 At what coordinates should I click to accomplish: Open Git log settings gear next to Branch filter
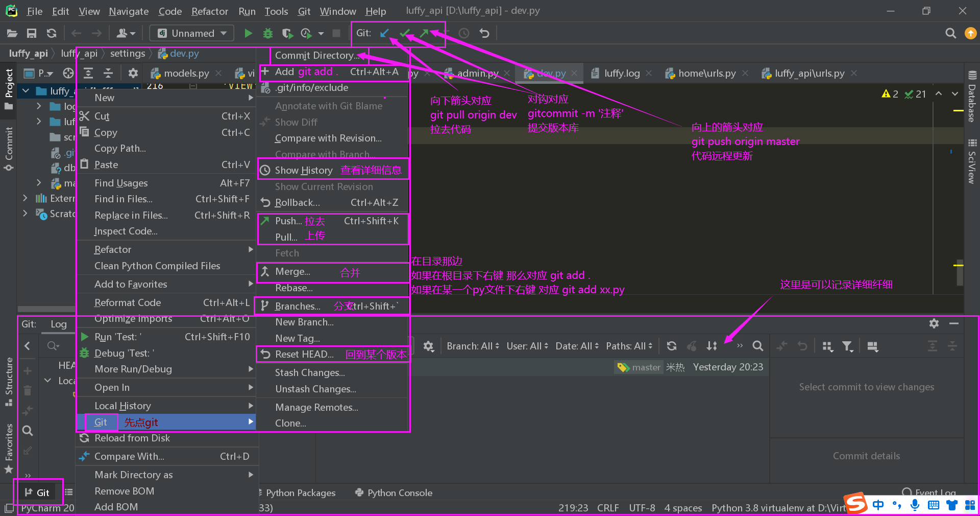tap(429, 346)
